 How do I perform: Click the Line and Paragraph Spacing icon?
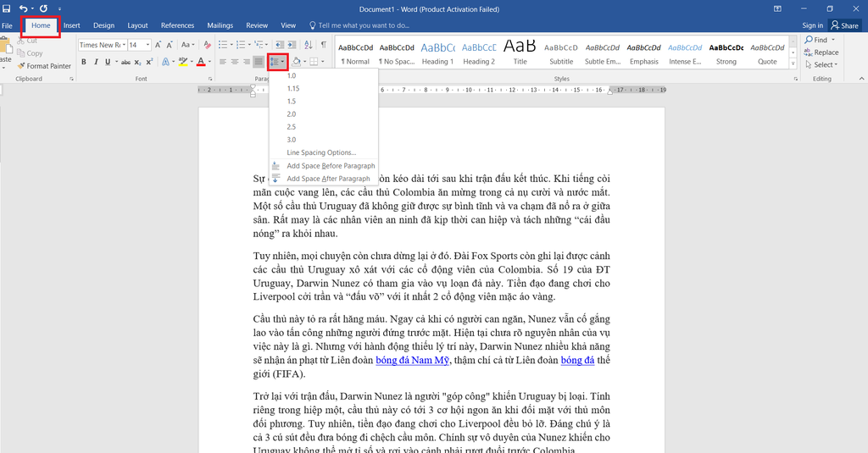[275, 62]
